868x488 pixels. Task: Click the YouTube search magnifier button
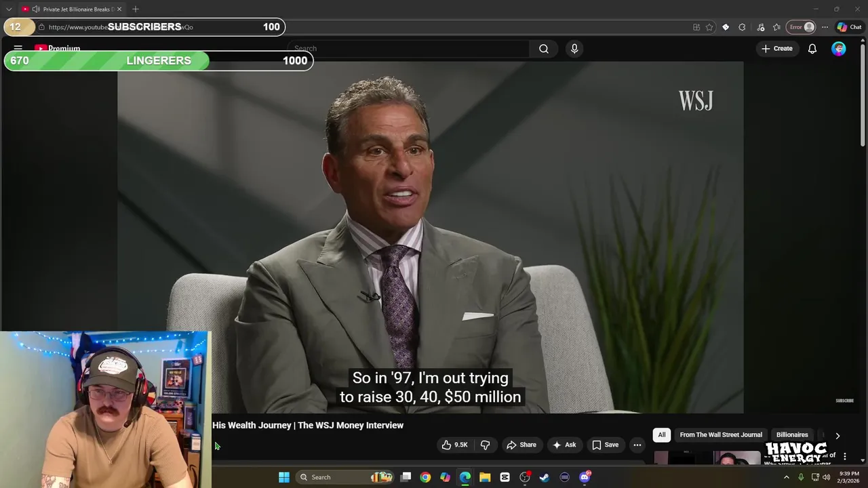(x=544, y=49)
